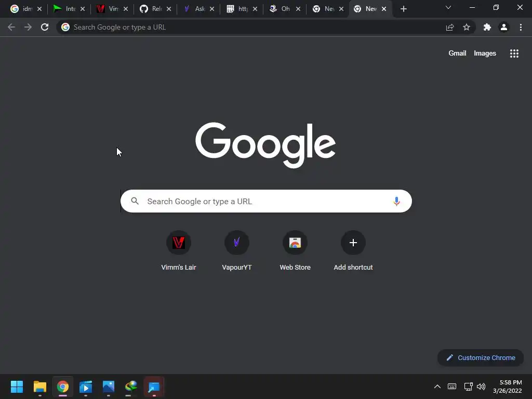532x399 pixels.
Task: Click the Google favicon in address bar
Action: coord(65,27)
